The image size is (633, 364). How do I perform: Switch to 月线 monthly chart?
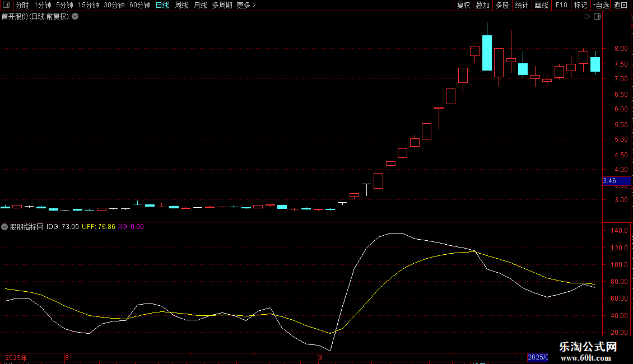point(200,5)
